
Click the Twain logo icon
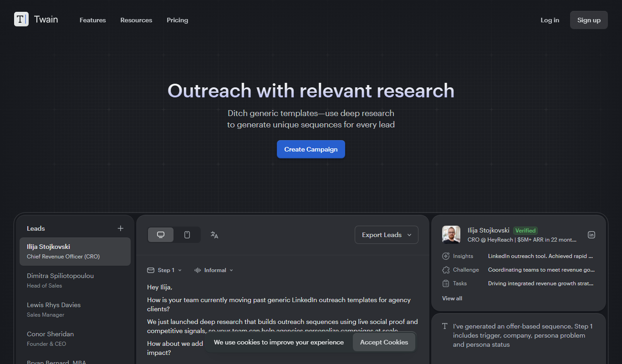21,19
